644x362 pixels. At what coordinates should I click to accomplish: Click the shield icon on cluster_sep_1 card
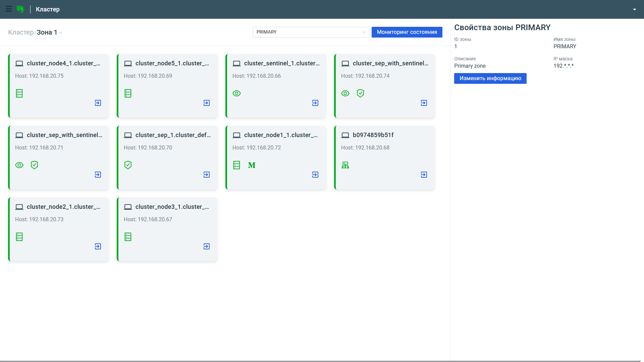coord(128,165)
